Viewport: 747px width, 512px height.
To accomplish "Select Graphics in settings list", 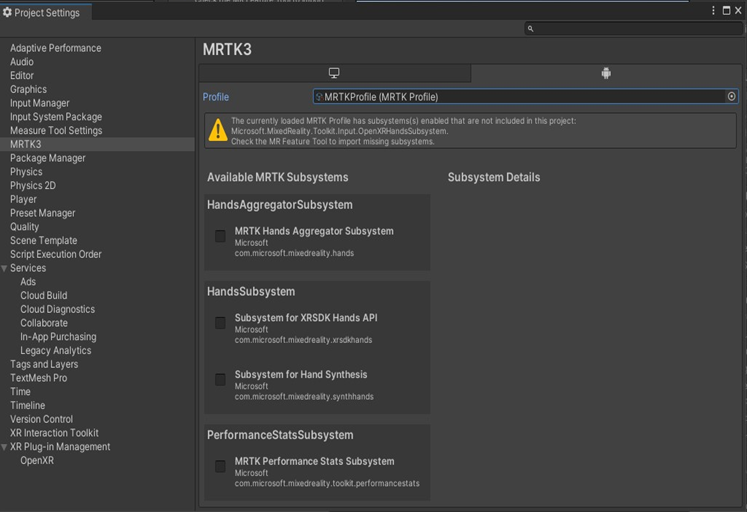I will pyautogui.click(x=29, y=90).
